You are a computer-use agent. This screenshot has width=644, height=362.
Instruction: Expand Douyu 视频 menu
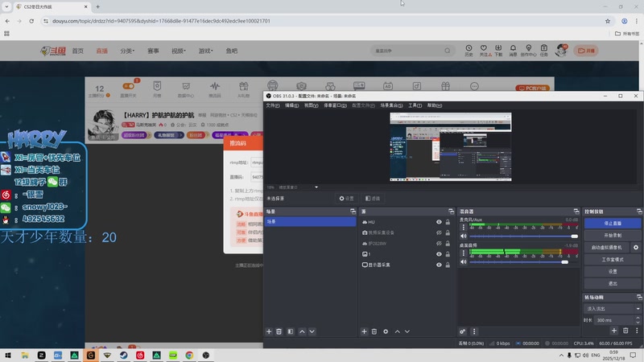click(178, 51)
